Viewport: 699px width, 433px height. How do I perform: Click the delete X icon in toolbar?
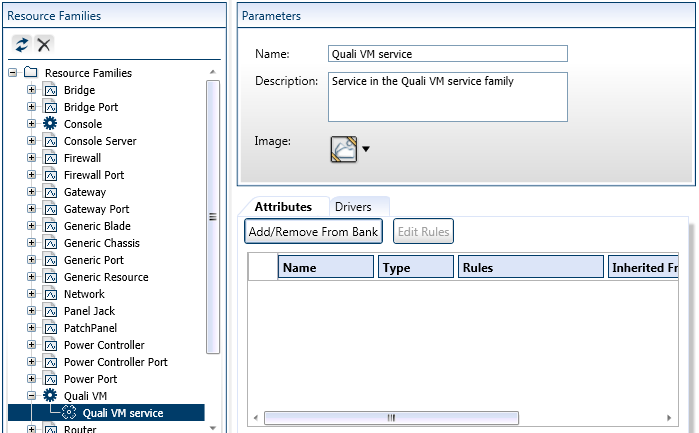tap(44, 44)
